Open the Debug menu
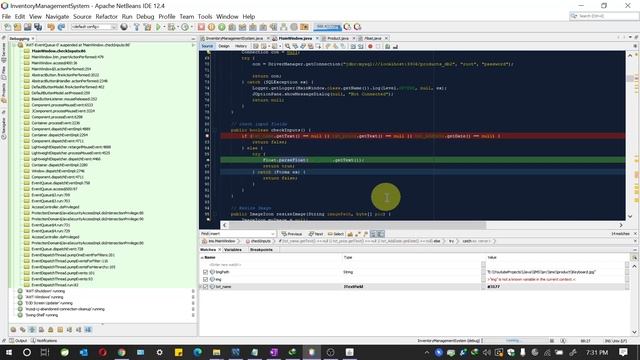Image resolution: width=640 pixels, height=360 pixels. tap(145, 16)
